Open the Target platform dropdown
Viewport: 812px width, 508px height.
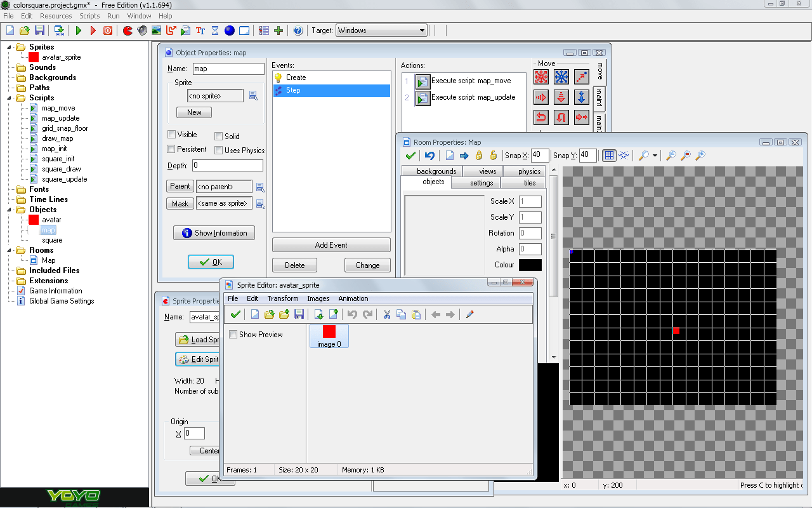pyautogui.click(x=422, y=30)
